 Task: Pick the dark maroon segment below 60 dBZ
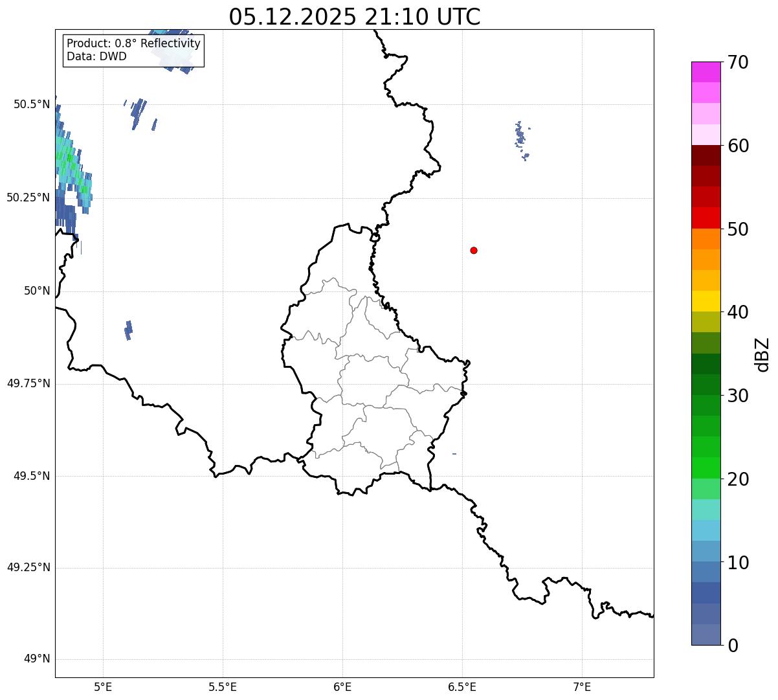(x=706, y=155)
